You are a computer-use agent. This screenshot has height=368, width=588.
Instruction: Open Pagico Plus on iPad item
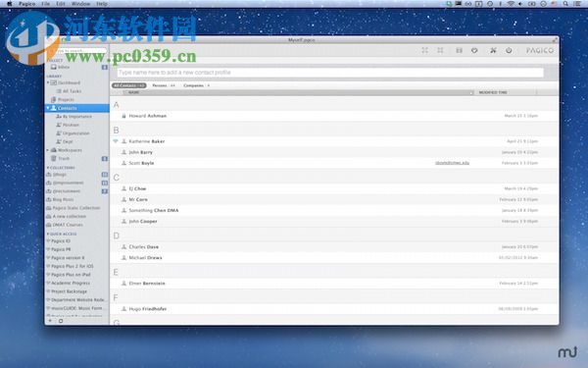[x=71, y=275]
